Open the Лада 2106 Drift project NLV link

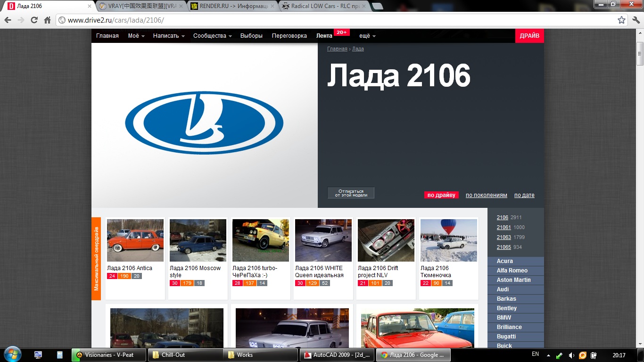tap(378, 271)
